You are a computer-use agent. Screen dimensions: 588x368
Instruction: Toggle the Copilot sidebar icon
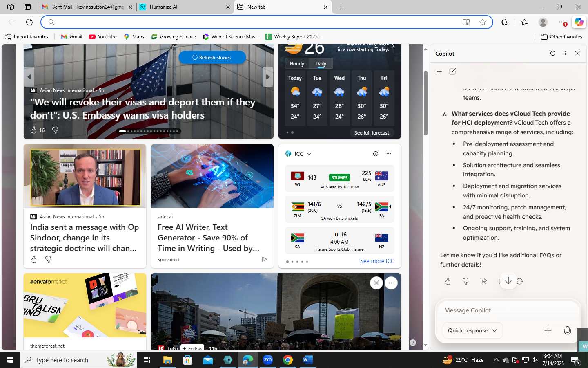pos(579,22)
